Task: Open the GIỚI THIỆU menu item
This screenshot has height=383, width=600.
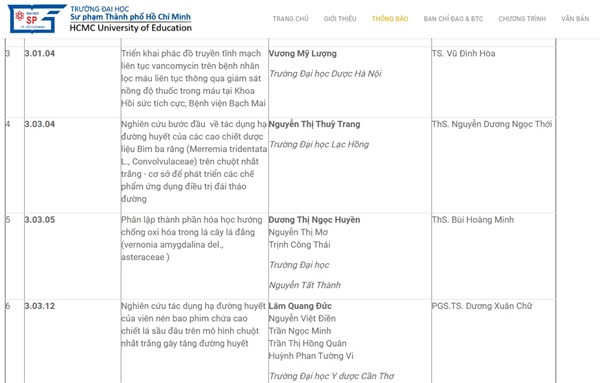Action: click(340, 19)
